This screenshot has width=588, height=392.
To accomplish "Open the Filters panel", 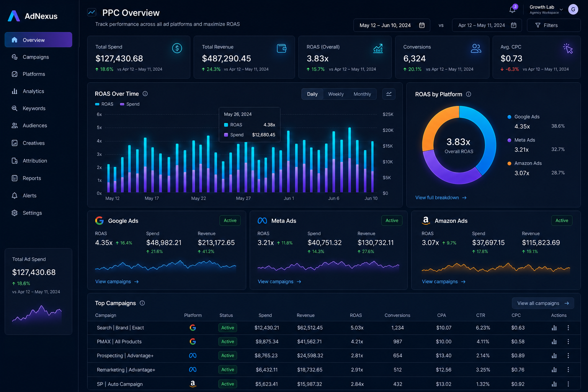I will click(x=554, y=25).
